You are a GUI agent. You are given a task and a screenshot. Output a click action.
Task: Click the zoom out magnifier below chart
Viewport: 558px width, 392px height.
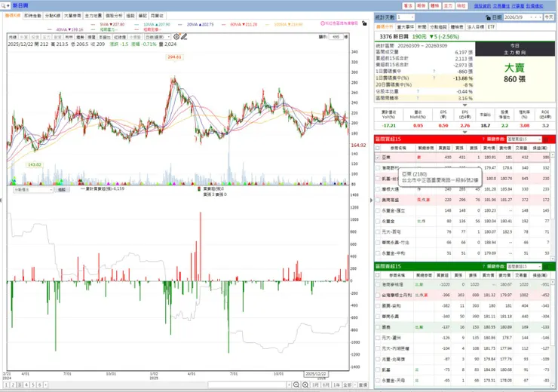coord(296,385)
